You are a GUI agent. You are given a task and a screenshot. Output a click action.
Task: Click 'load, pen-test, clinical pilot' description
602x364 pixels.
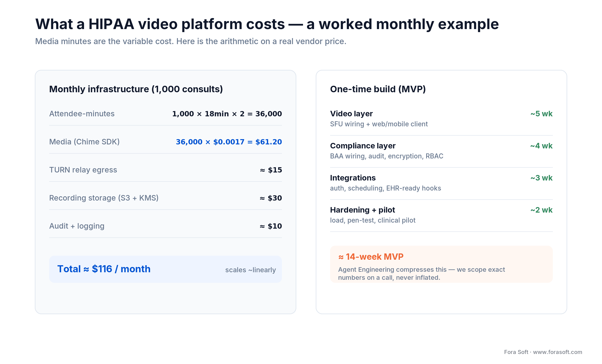(373, 220)
